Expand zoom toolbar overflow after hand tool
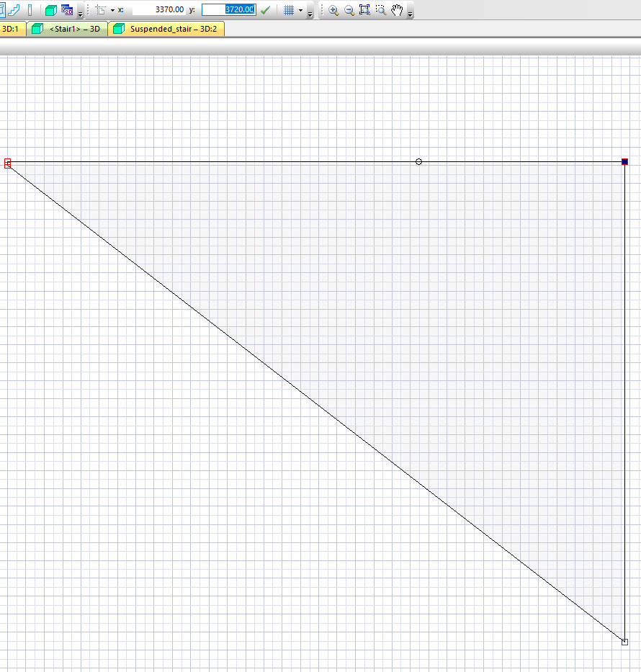Screen dimensions: 641x672 411,14
